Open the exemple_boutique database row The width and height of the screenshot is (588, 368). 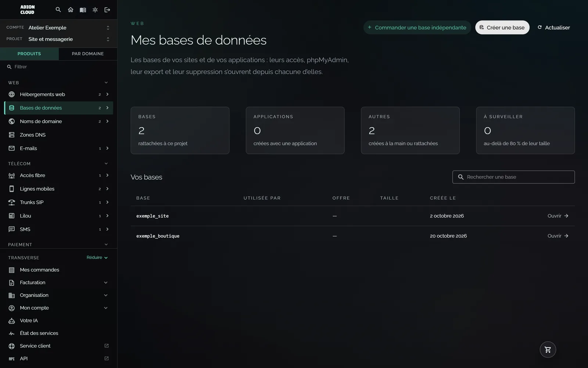pos(352,236)
